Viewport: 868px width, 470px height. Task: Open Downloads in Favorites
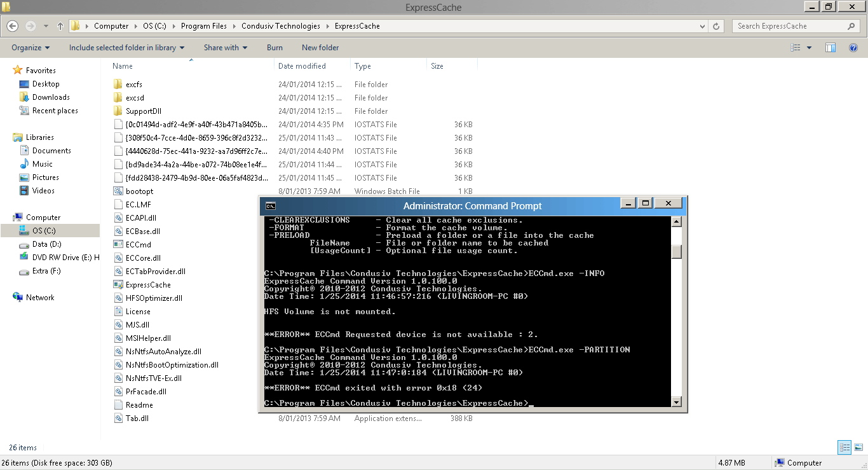pos(51,97)
